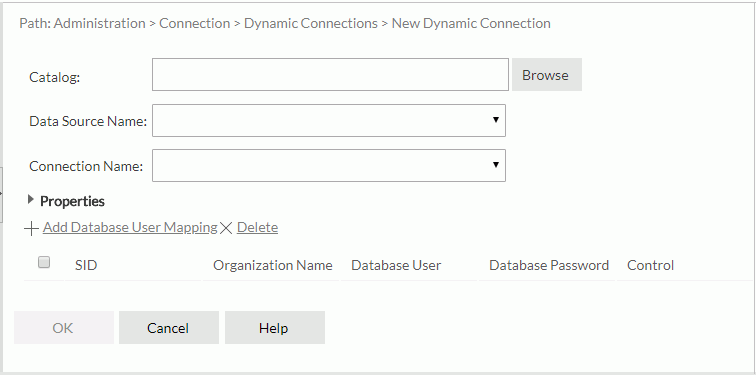Click the Connection Name: label

86,166
